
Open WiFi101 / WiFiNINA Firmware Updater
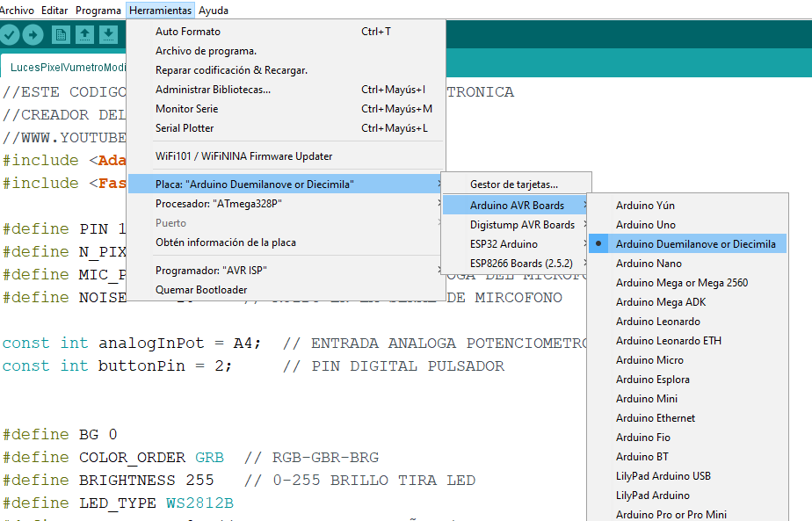[x=286, y=156]
